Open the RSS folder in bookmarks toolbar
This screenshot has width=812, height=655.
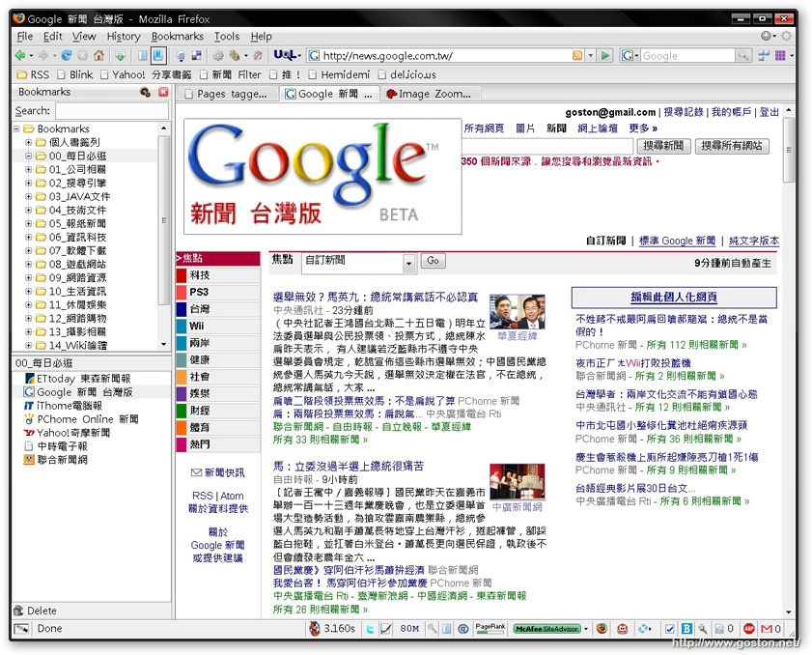33,74
